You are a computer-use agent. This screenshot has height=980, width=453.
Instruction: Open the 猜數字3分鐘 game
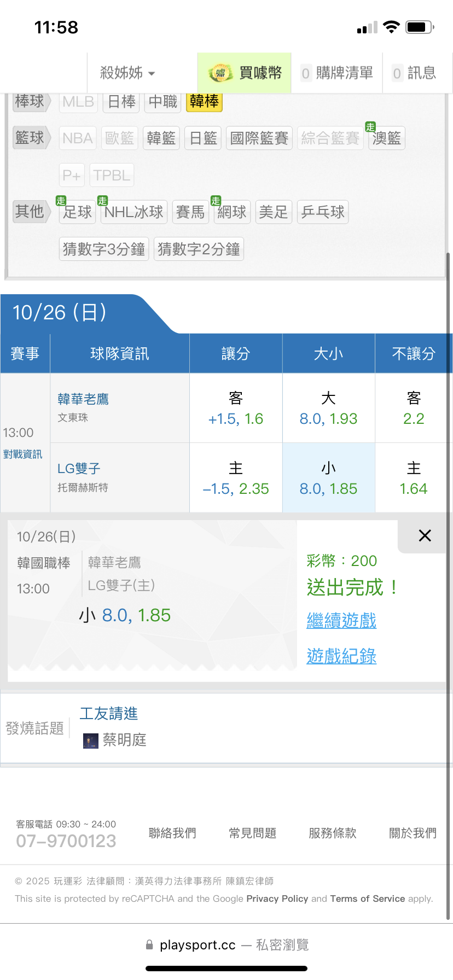[x=104, y=249]
